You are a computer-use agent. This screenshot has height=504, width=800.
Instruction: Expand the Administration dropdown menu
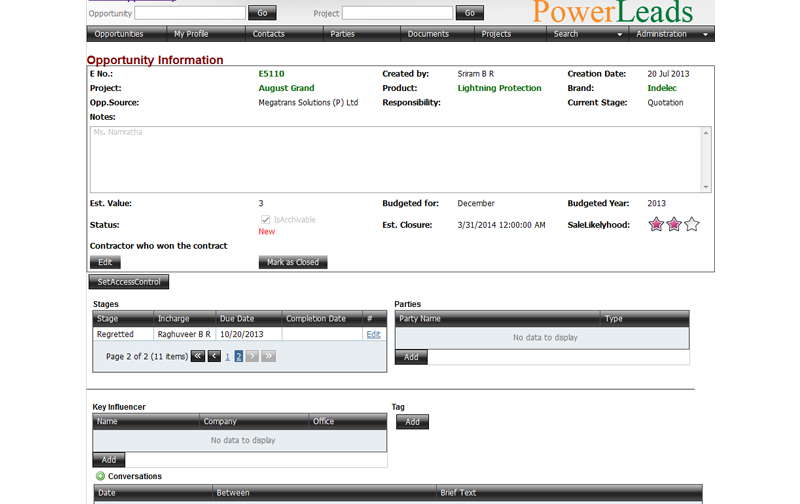pos(671,34)
